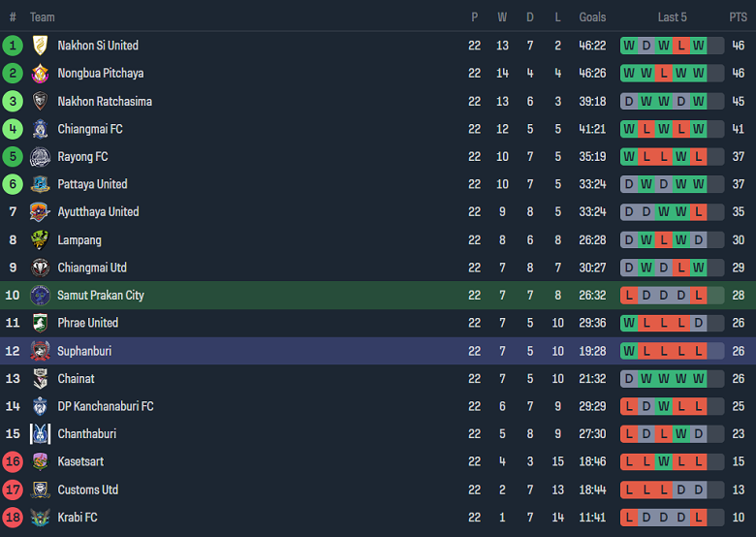Click the red position 16 relegation badge
Screen dimensions: 756x537
(13, 462)
